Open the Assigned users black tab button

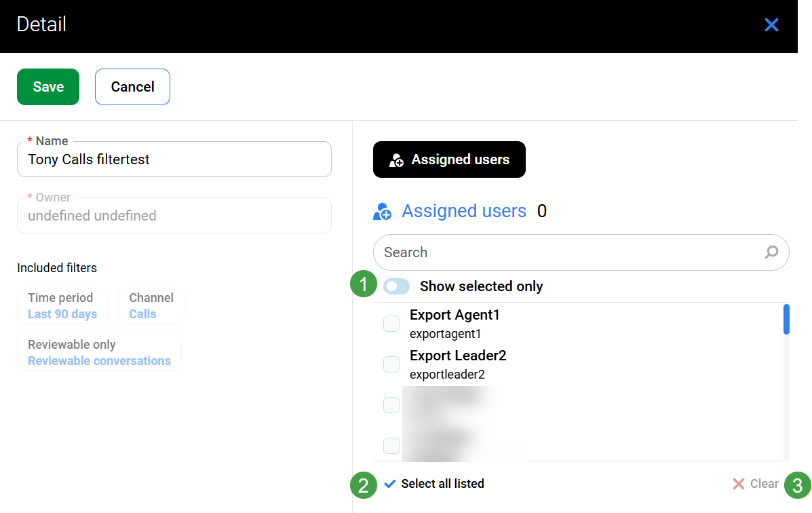(x=449, y=159)
